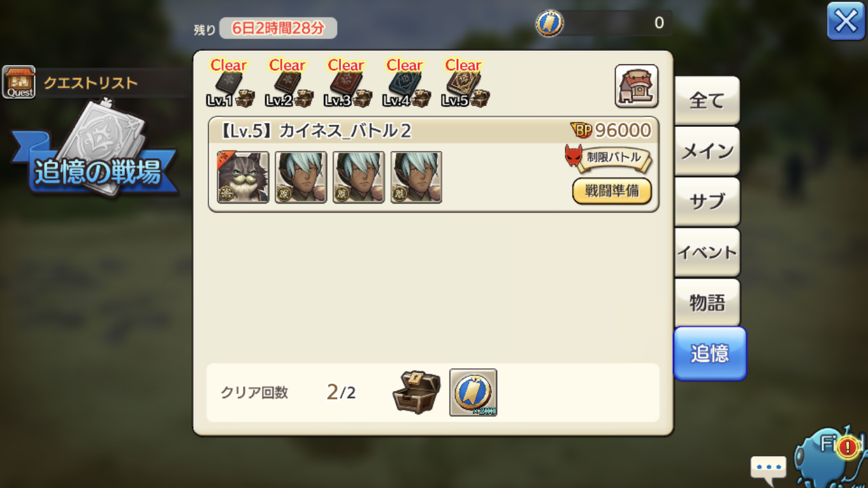The image size is (868, 488).
Task: Tap the Quest list icon
Action: point(19,82)
